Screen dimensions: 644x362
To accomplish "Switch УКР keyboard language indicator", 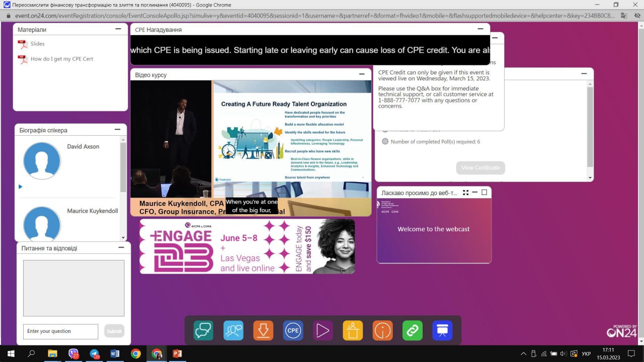I will tap(586, 354).
